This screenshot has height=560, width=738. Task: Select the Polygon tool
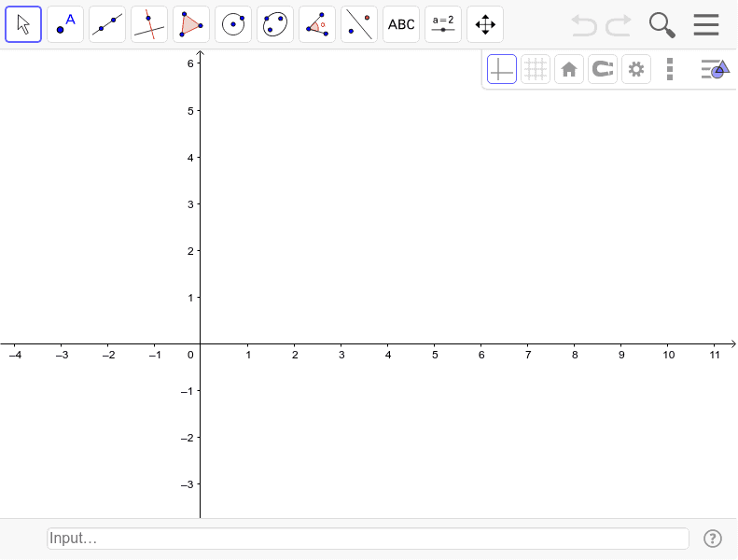point(191,24)
